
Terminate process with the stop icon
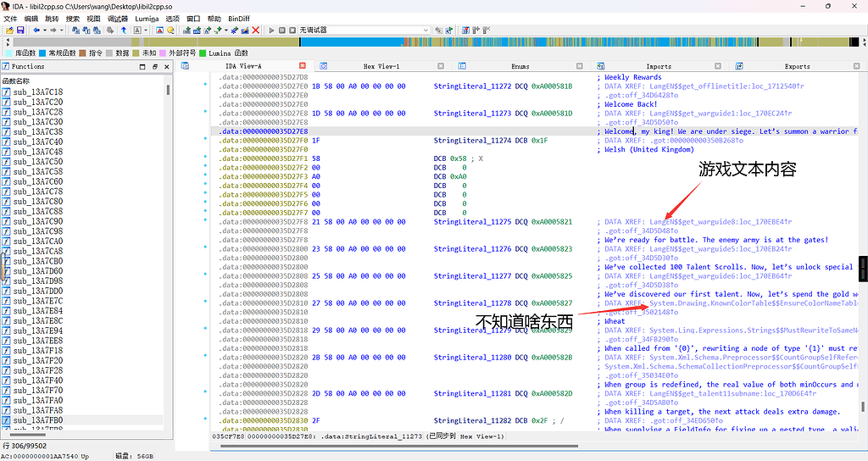click(x=292, y=30)
